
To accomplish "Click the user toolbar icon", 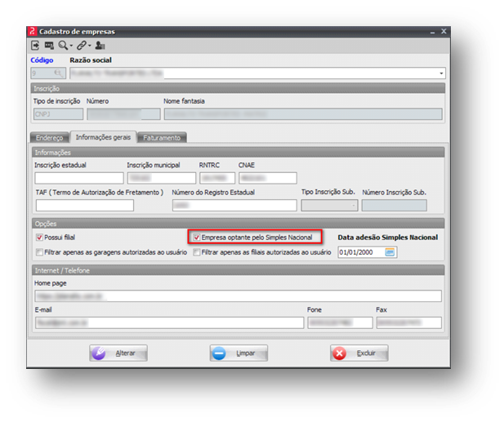I will (100, 46).
